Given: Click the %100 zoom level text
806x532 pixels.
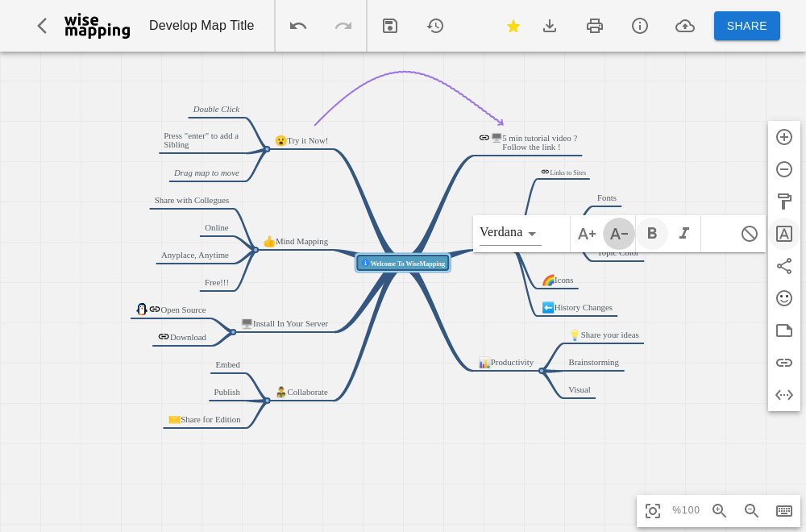Looking at the screenshot, I should point(686,510).
